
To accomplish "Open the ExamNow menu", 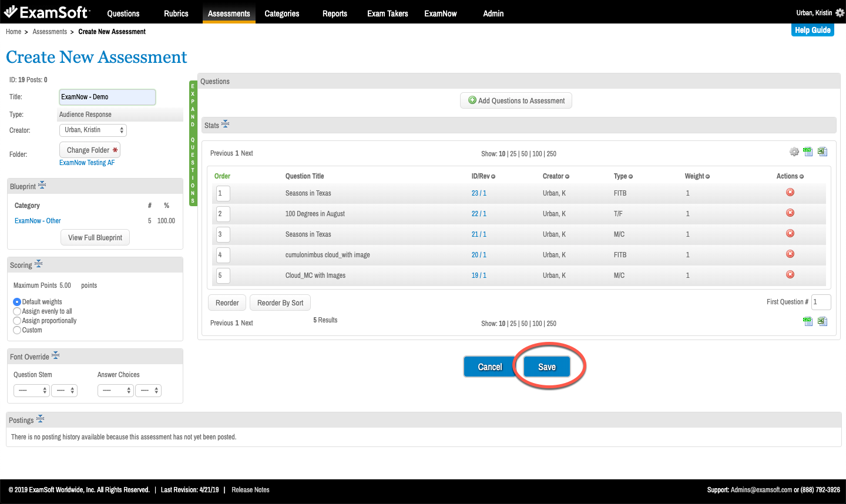I will coord(441,14).
